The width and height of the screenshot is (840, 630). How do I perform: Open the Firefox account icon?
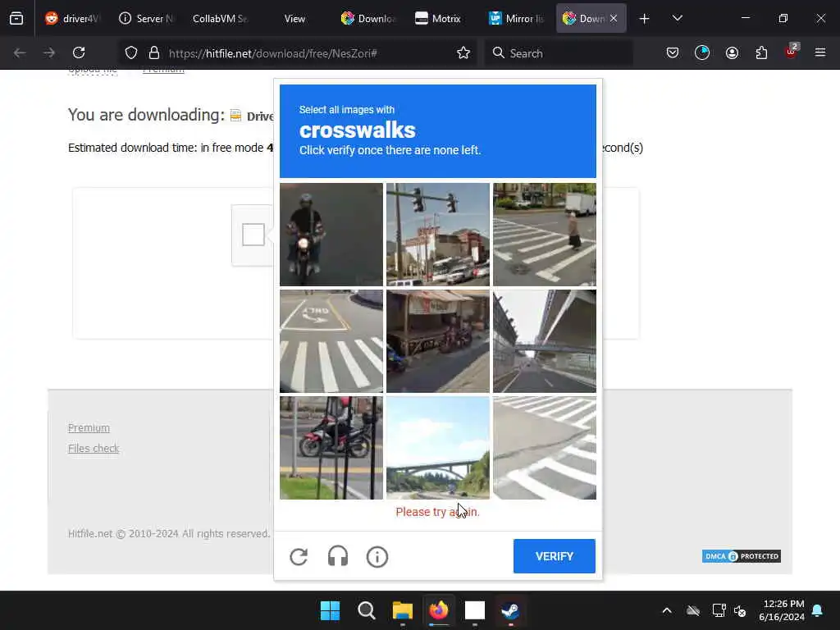click(732, 52)
